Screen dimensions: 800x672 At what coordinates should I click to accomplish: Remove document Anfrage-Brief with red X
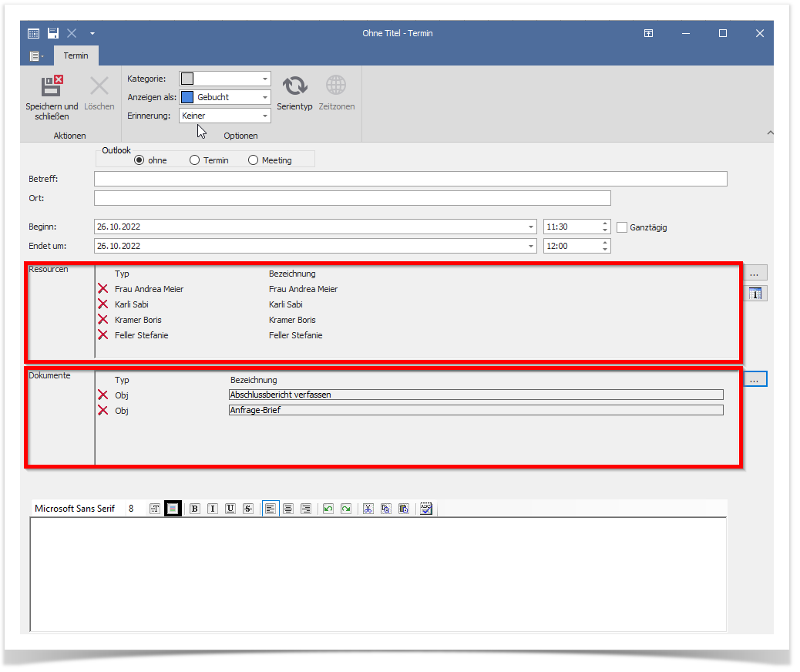click(103, 410)
